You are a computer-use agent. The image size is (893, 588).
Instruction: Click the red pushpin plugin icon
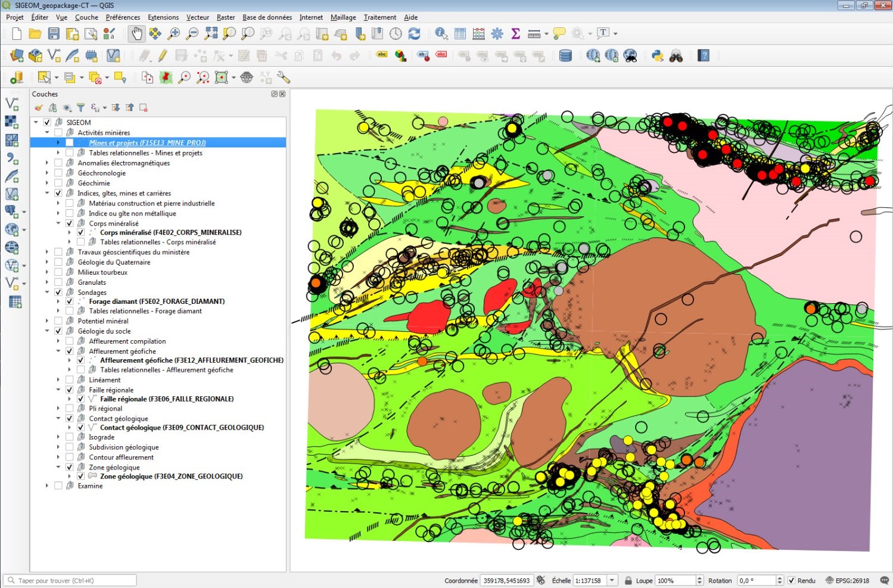point(166,77)
